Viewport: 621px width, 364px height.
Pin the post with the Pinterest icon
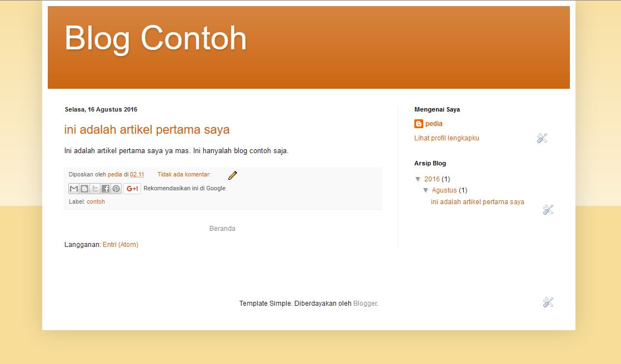tap(116, 188)
